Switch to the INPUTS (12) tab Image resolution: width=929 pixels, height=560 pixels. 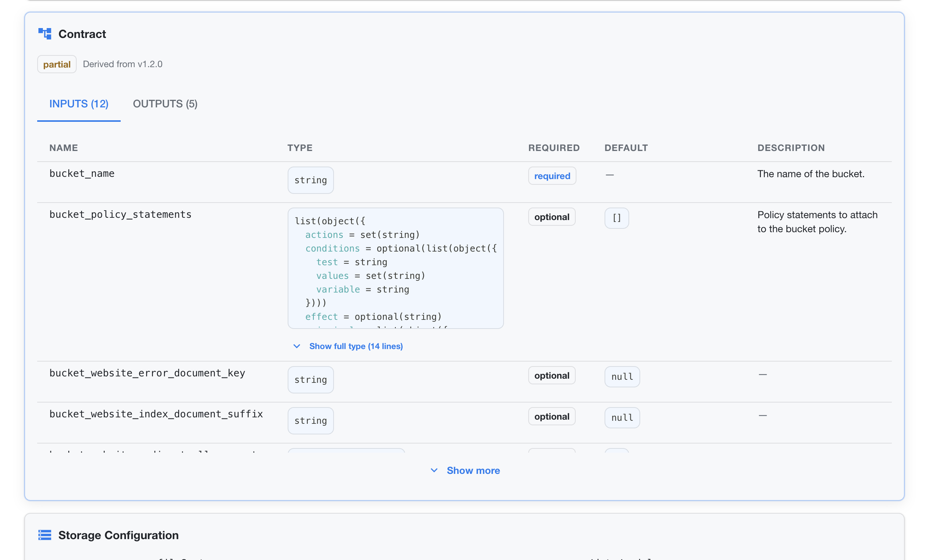pyautogui.click(x=79, y=104)
